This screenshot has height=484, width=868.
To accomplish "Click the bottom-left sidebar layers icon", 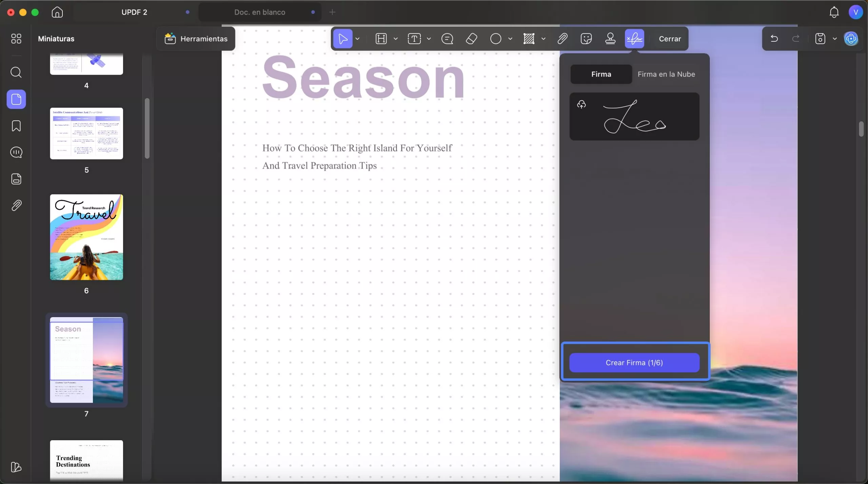I will pyautogui.click(x=16, y=467).
